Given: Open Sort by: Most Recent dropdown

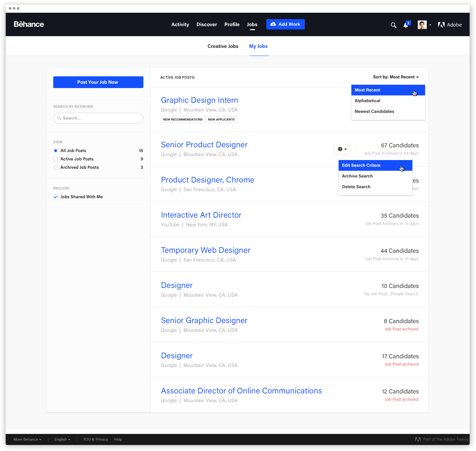Looking at the screenshot, I should 396,77.
